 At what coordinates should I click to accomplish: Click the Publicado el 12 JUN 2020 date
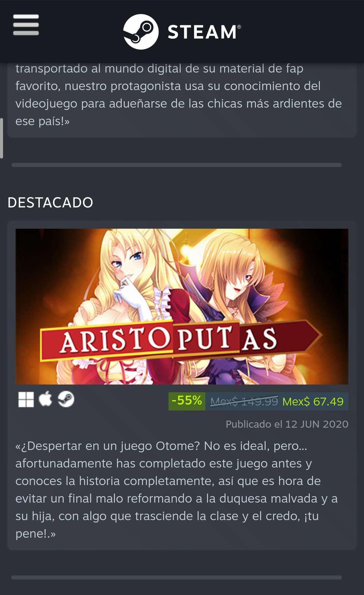coord(287,424)
